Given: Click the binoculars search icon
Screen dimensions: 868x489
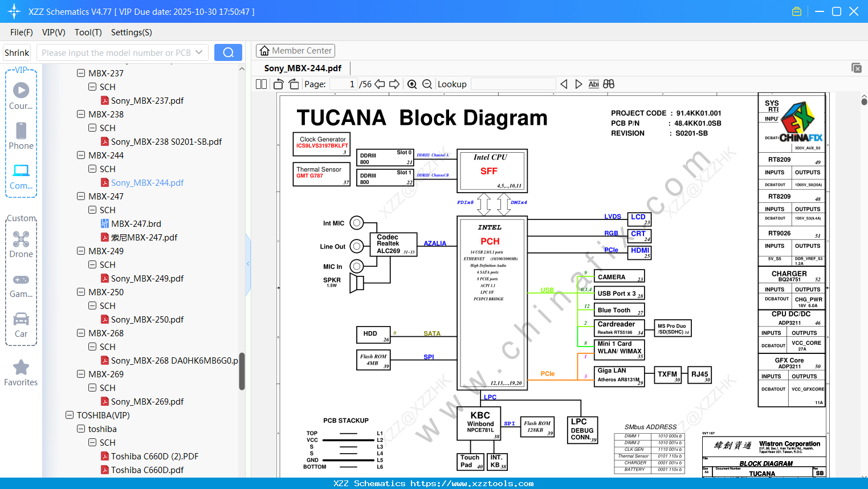Looking at the screenshot, I should coord(609,84).
